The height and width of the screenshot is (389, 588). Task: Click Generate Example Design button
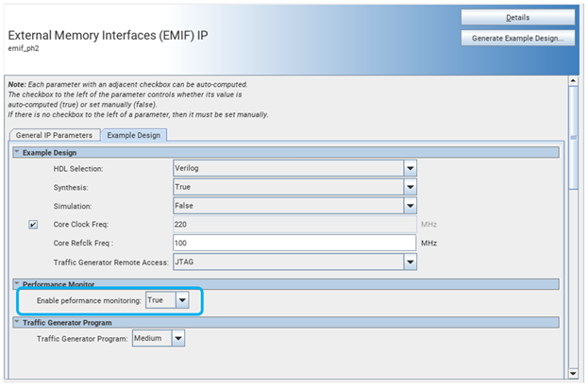(x=517, y=39)
